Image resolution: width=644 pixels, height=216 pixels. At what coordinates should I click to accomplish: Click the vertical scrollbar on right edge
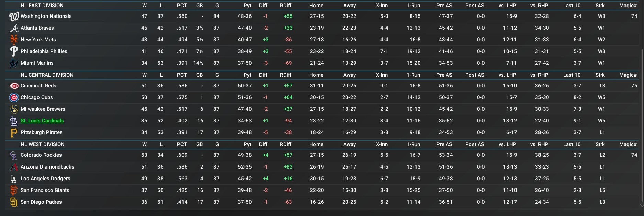click(x=642, y=124)
